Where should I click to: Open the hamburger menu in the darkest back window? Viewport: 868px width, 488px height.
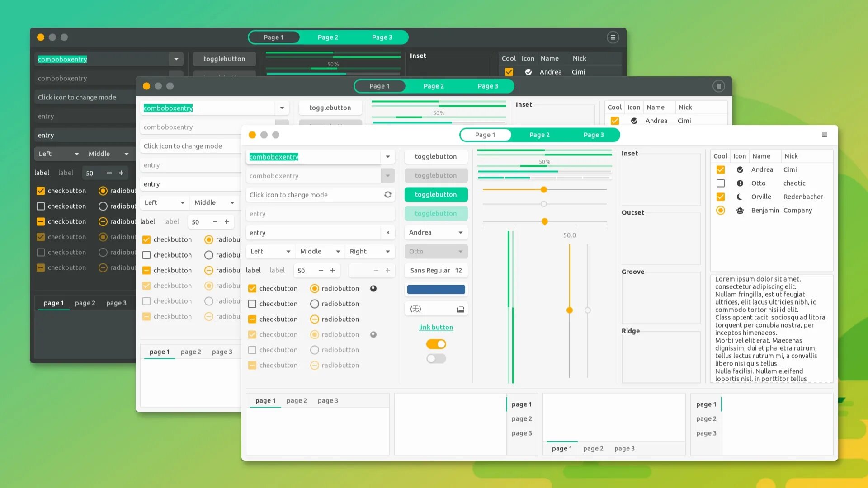613,38
